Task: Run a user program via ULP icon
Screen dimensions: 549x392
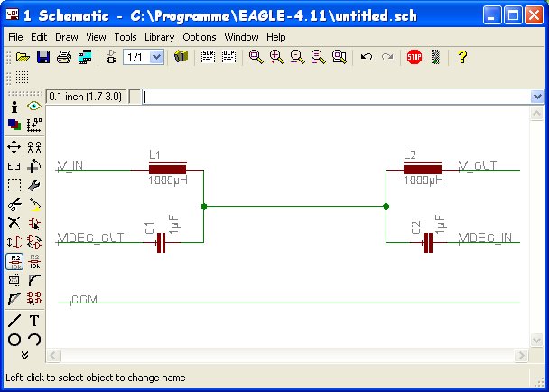Action: (x=229, y=57)
